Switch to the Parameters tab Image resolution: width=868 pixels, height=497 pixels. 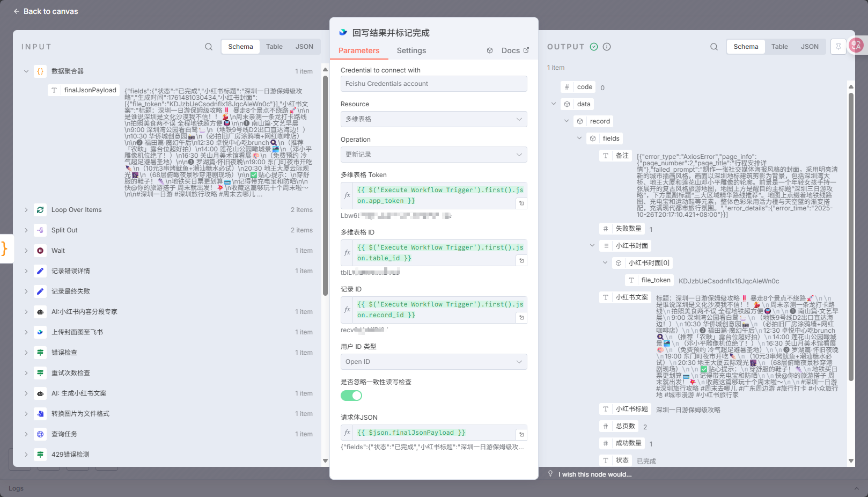point(359,50)
